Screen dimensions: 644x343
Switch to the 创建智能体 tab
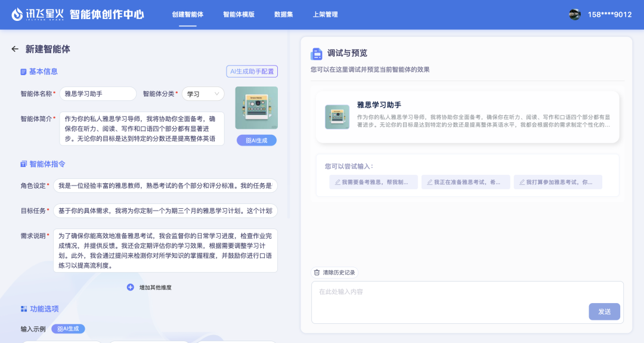pyautogui.click(x=188, y=14)
